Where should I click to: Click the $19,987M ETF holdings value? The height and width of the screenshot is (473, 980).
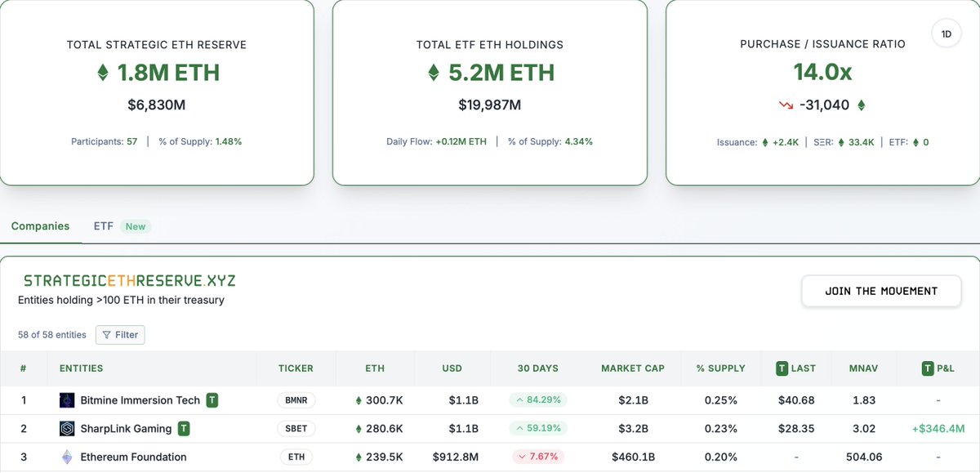click(x=490, y=105)
